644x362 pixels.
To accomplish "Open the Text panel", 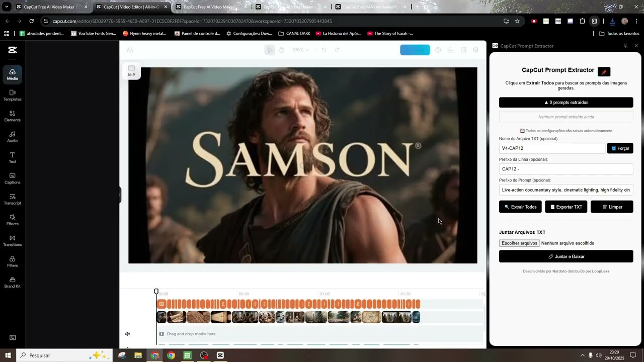I will [13, 158].
